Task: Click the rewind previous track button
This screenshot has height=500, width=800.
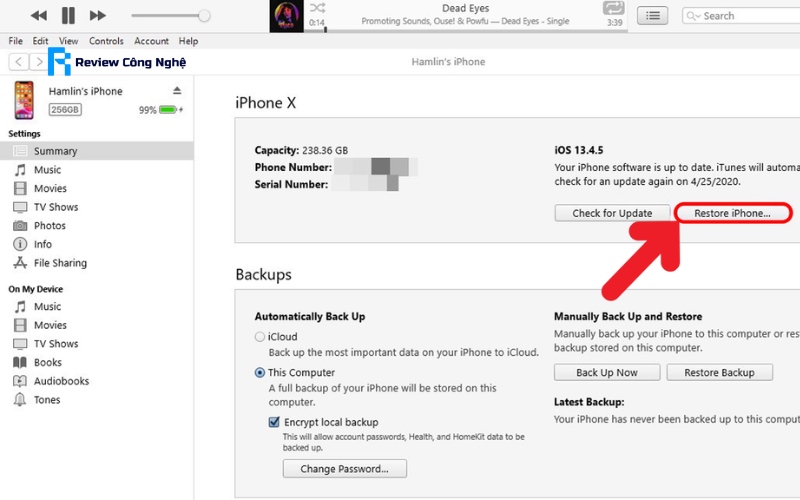Action: pos(38,15)
